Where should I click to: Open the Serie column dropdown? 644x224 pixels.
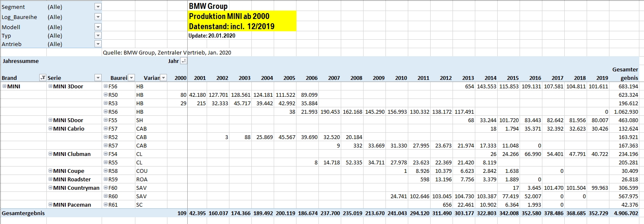[98, 77]
